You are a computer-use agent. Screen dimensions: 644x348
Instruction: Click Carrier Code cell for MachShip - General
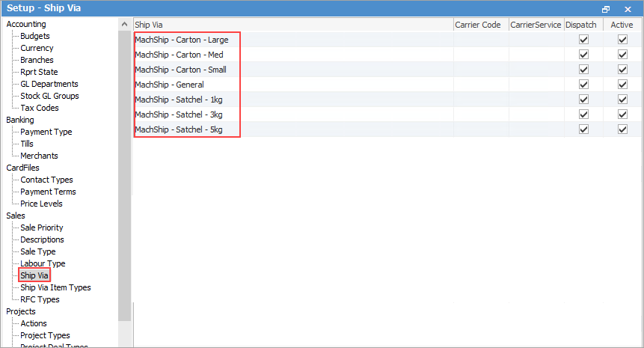tap(481, 85)
